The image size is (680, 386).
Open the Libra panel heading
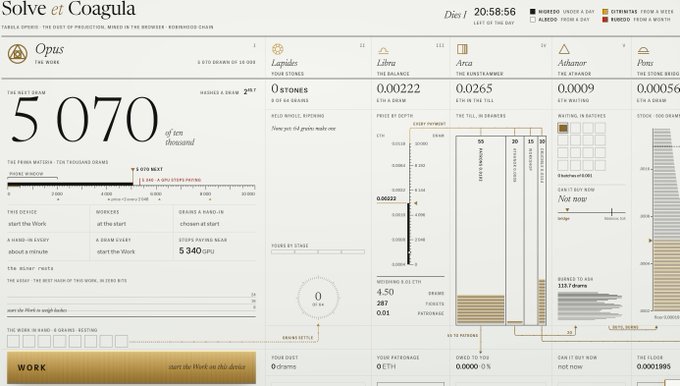point(386,63)
